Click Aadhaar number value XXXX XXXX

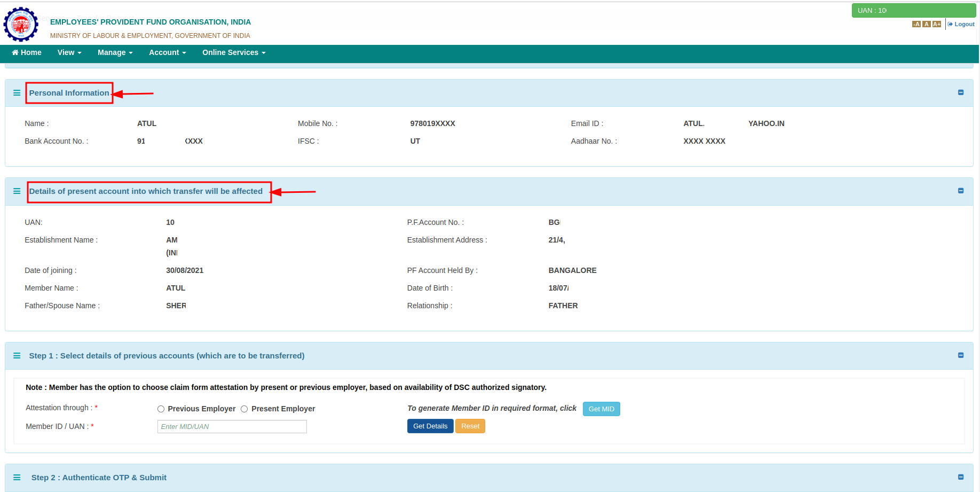(704, 141)
